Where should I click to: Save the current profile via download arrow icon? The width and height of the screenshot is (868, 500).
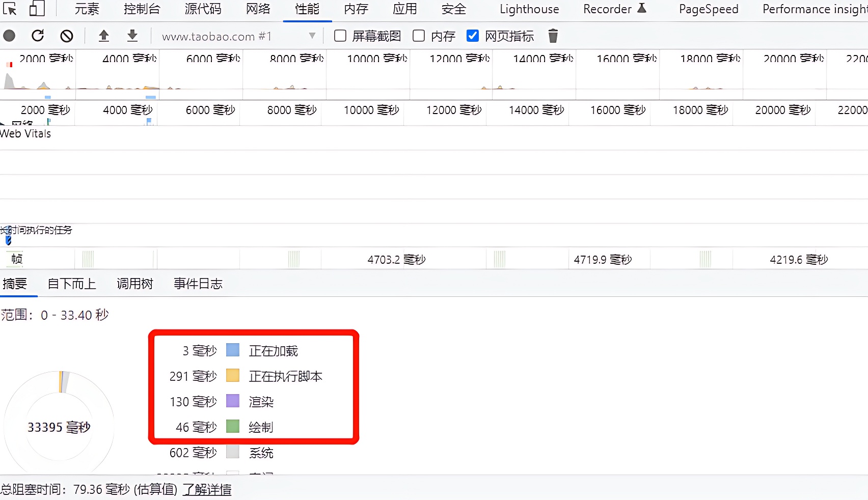pos(132,36)
